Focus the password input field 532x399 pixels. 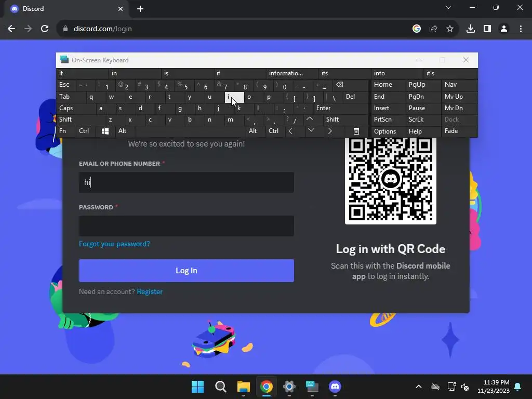[x=187, y=226]
